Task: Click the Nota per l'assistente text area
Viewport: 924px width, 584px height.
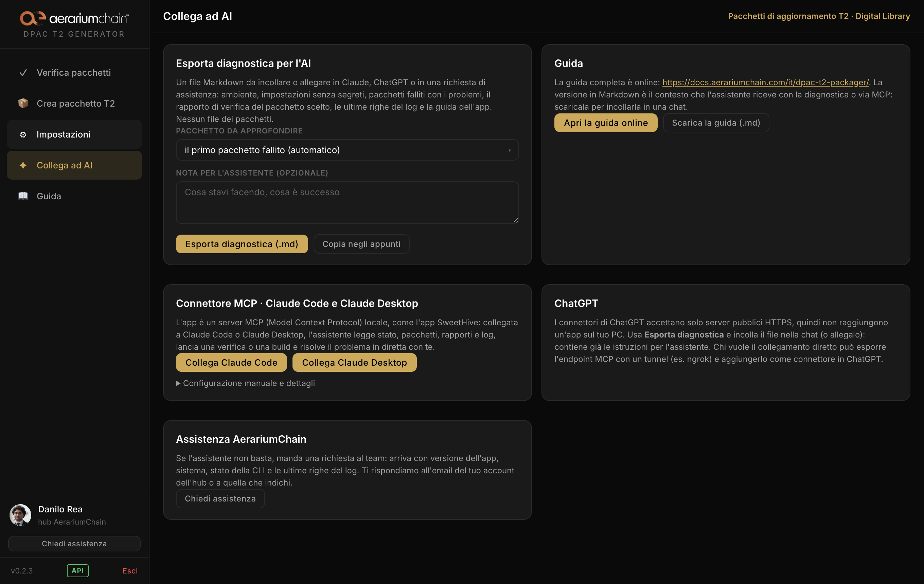Action: pyautogui.click(x=347, y=202)
